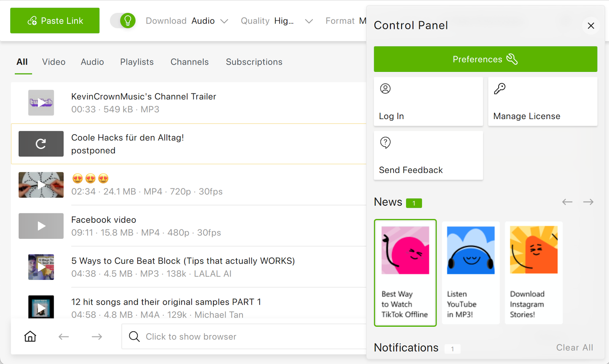
Task: Open the Download Instagram Stories news card
Action: point(534,273)
